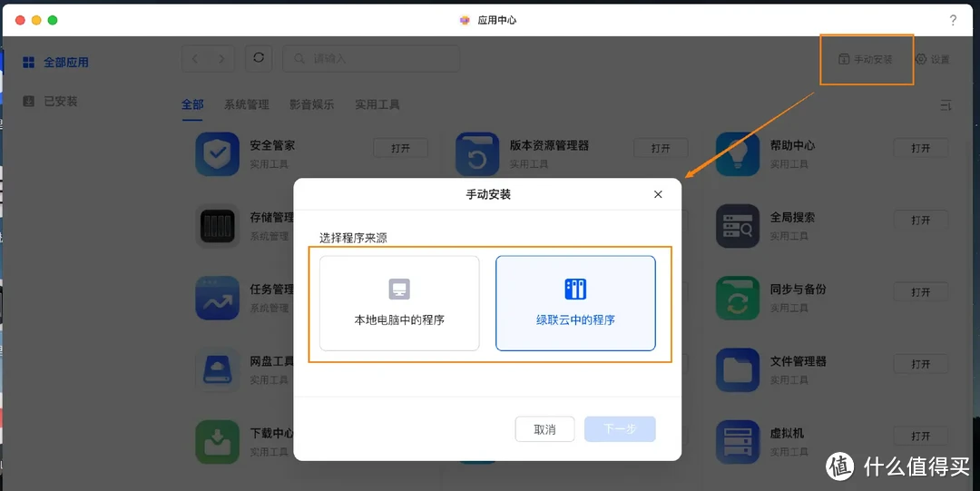
Task: Click the refresh button
Action: [x=258, y=58]
